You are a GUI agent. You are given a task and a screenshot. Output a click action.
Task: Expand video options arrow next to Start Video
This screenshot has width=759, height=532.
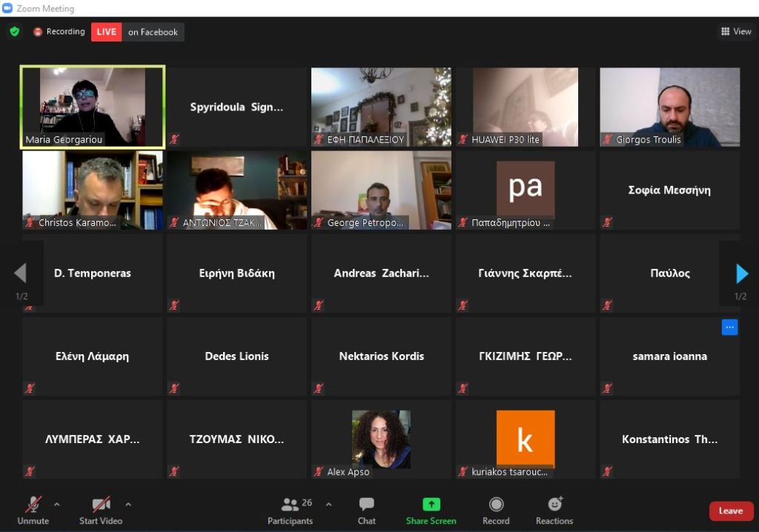[x=128, y=505]
